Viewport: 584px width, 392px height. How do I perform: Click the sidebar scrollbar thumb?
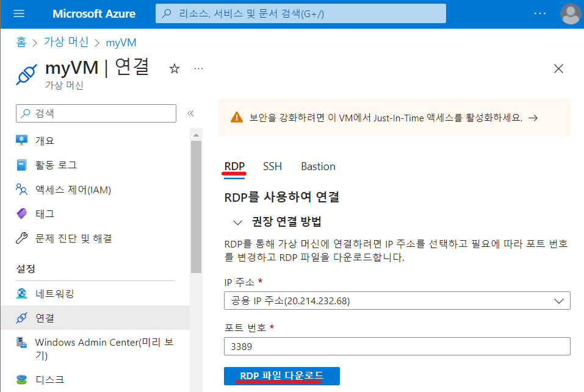196,207
